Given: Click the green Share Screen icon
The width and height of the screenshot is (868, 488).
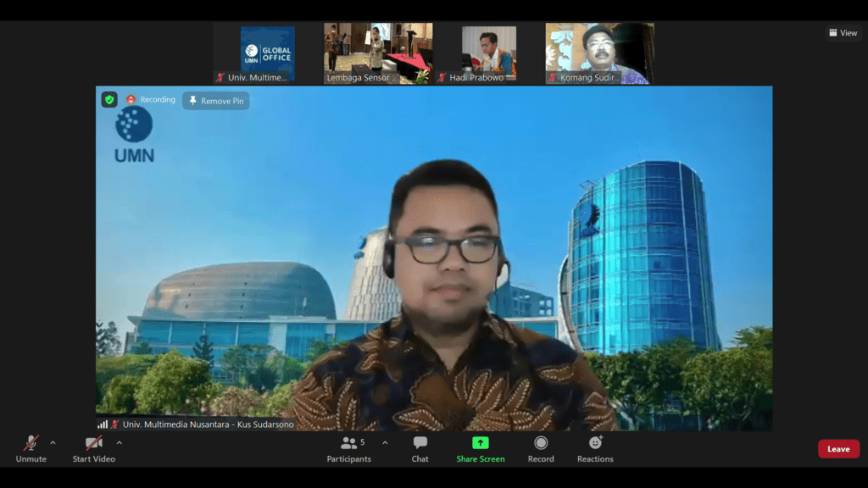Looking at the screenshot, I should point(480,443).
